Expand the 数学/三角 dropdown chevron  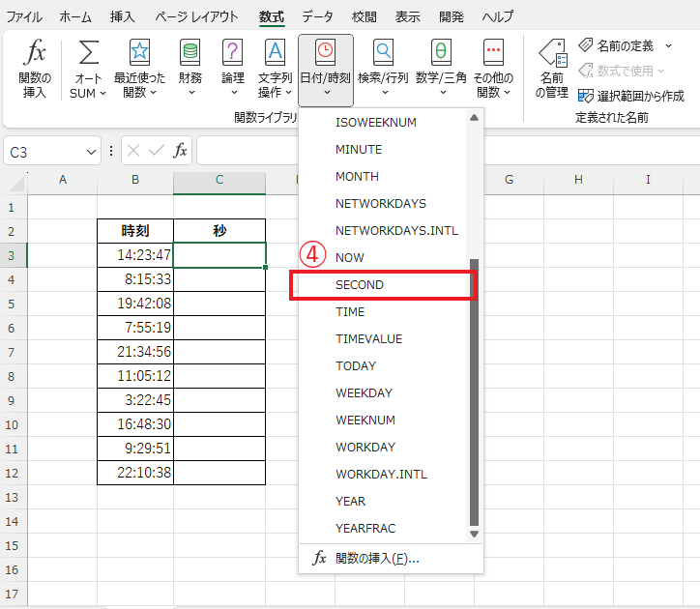pyautogui.click(x=443, y=93)
